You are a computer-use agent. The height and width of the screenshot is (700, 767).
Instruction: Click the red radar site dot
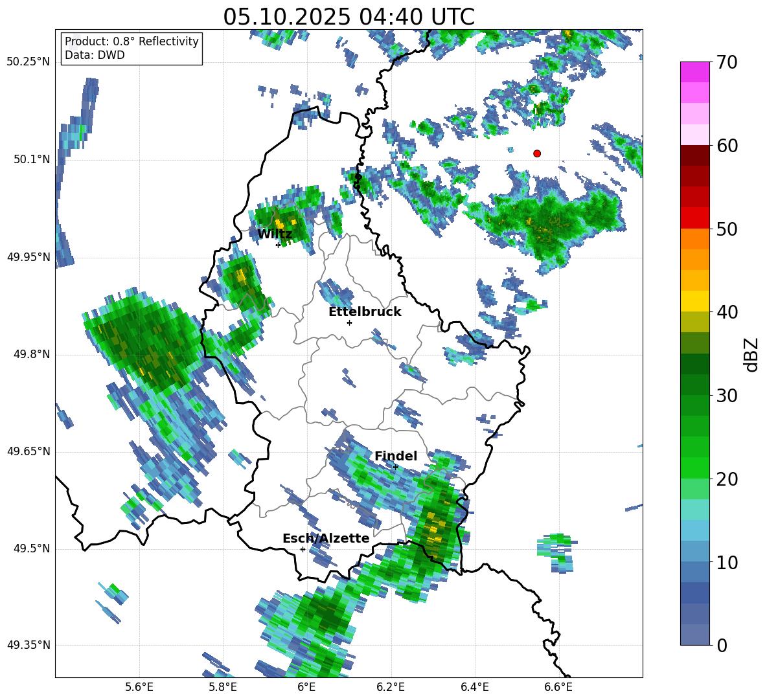coord(537,153)
